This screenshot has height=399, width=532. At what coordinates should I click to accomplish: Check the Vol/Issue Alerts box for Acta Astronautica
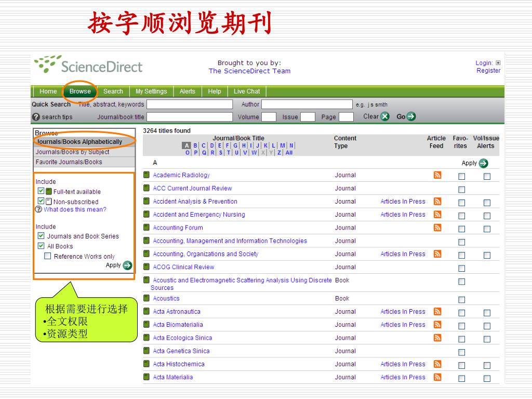tap(487, 313)
